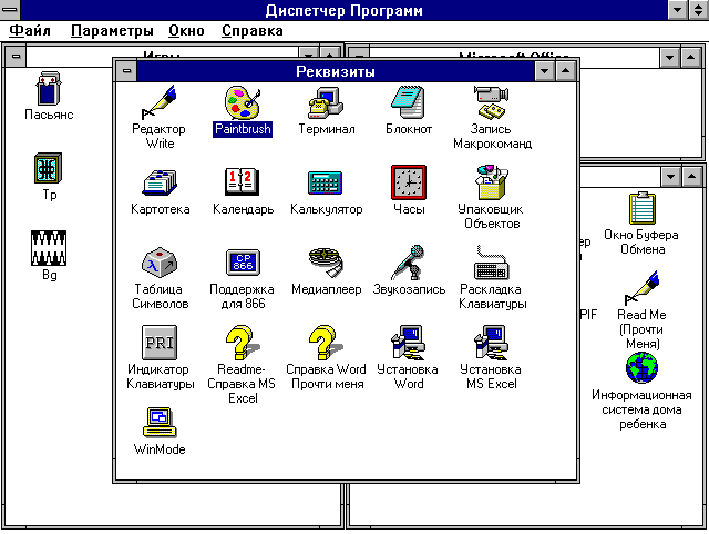Restore the Диспетчер Программ window size
Screen dimensions: 709x534
point(699,9)
